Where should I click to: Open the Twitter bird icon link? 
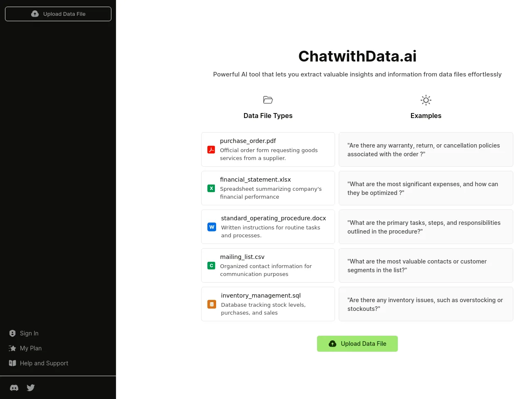(31, 388)
